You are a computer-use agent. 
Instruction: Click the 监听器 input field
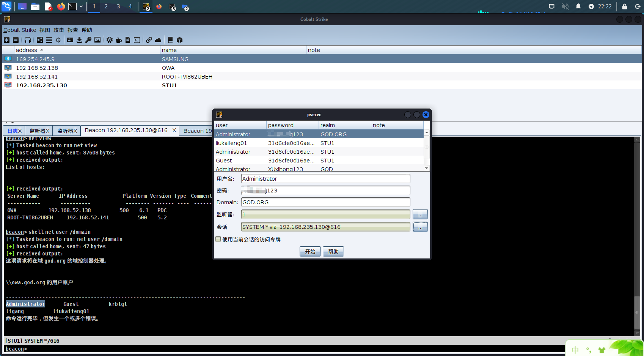click(325, 214)
